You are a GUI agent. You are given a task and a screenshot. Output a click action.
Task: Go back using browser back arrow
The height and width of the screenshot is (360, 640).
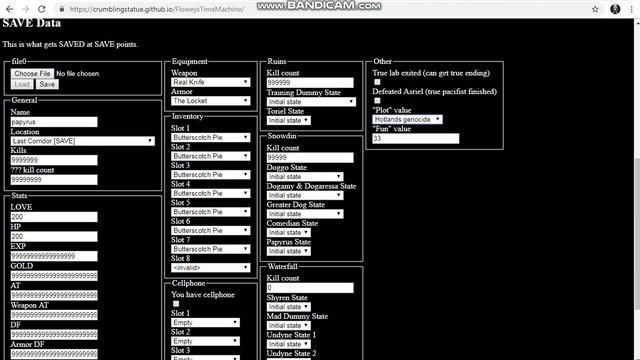[9, 9]
